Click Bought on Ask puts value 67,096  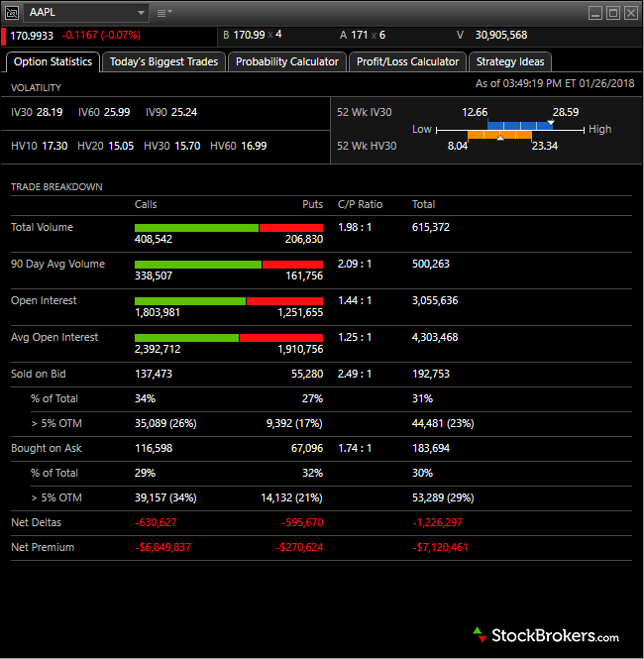coord(307,449)
